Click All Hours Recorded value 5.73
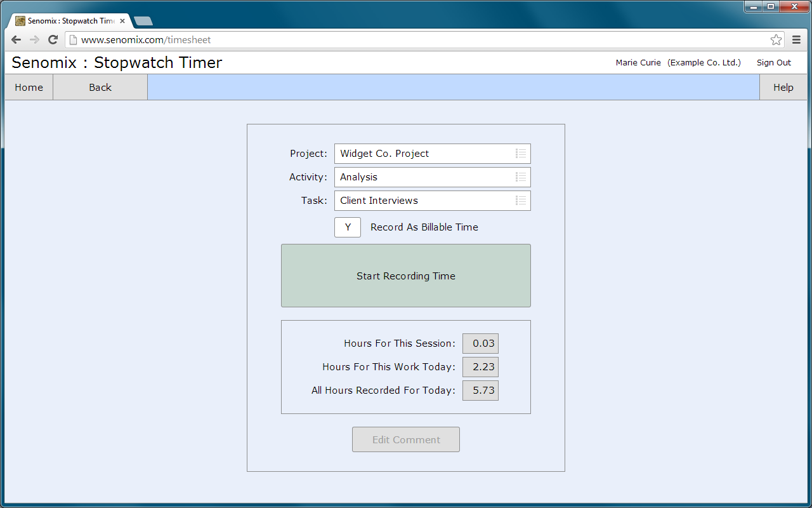The image size is (812, 508). [480, 391]
